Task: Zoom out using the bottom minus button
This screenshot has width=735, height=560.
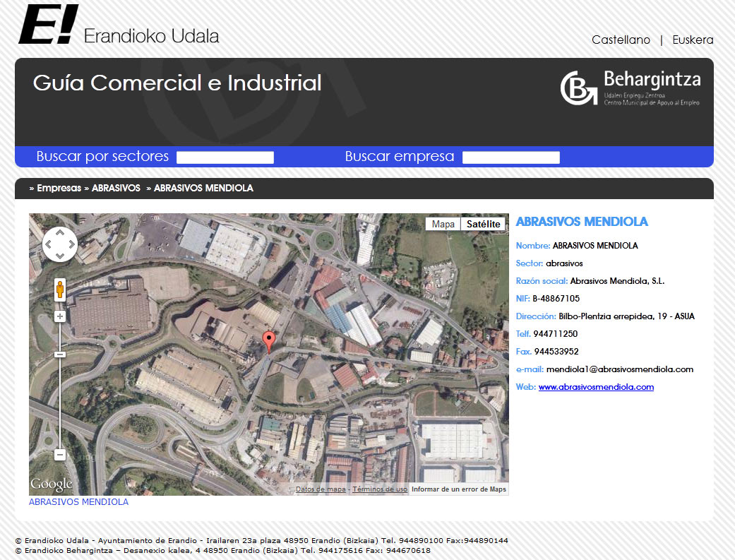Action: (x=60, y=454)
